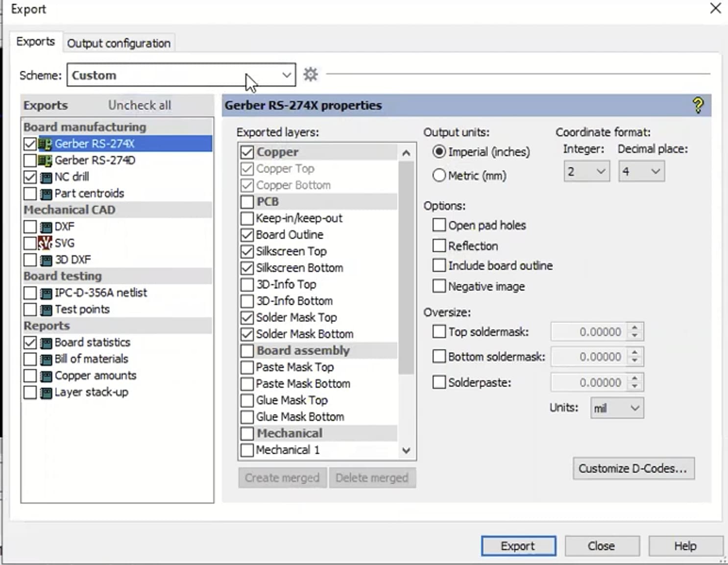Click the Gerber RS-274D export icon
728x565 pixels.
point(45,160)
